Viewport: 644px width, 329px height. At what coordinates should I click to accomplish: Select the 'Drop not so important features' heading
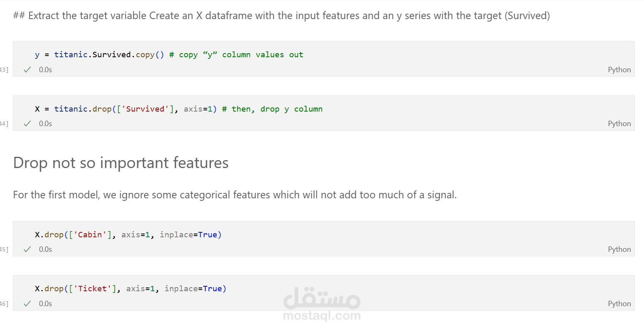[121, 163]
